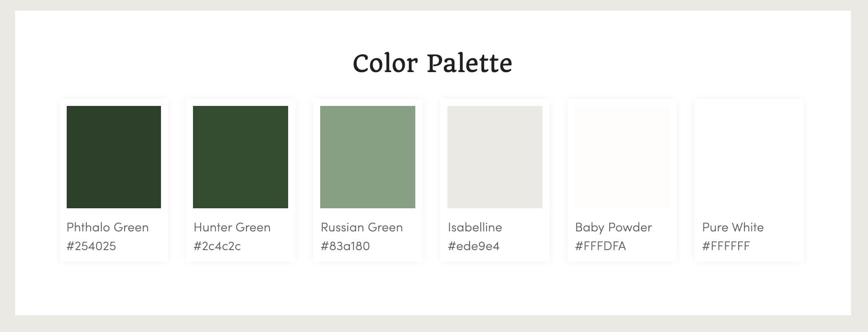Click the Color Palette heading
This screenshot has height=332, width=868.
(x=432, y=63)
